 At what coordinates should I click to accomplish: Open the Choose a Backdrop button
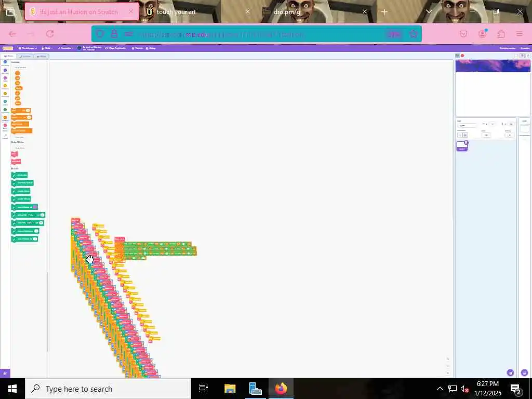click(x=525, y=373)
